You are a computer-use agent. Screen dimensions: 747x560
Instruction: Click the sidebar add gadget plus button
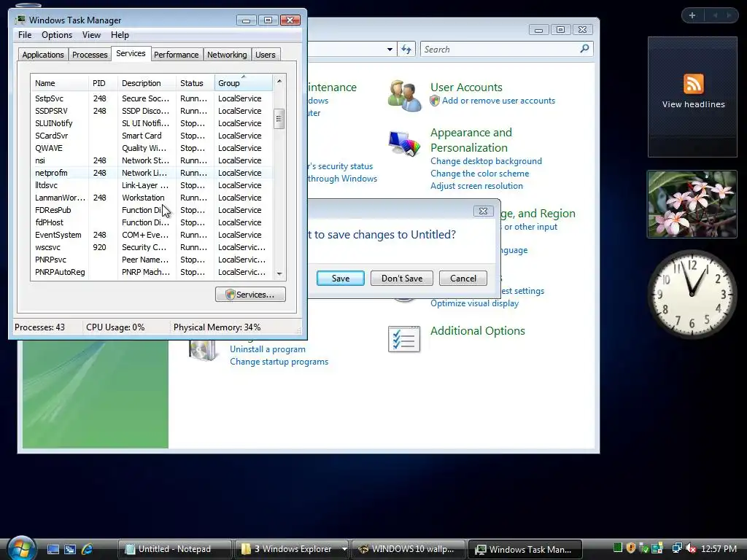692,15
